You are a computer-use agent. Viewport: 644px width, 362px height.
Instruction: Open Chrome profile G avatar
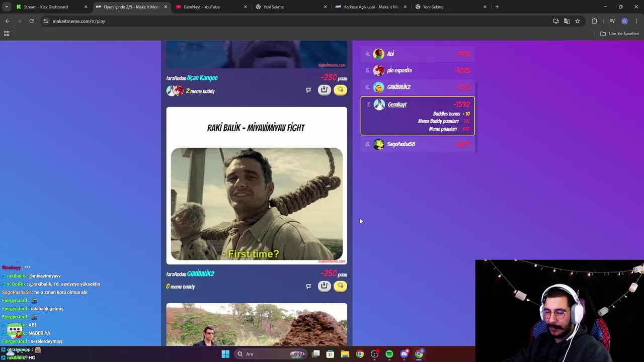tap(624, 21)
